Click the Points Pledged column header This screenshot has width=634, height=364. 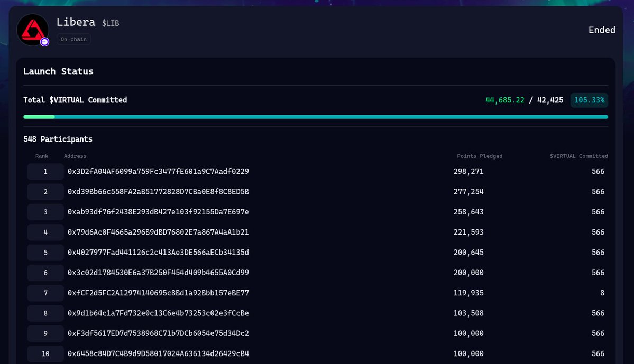[480, 156]
